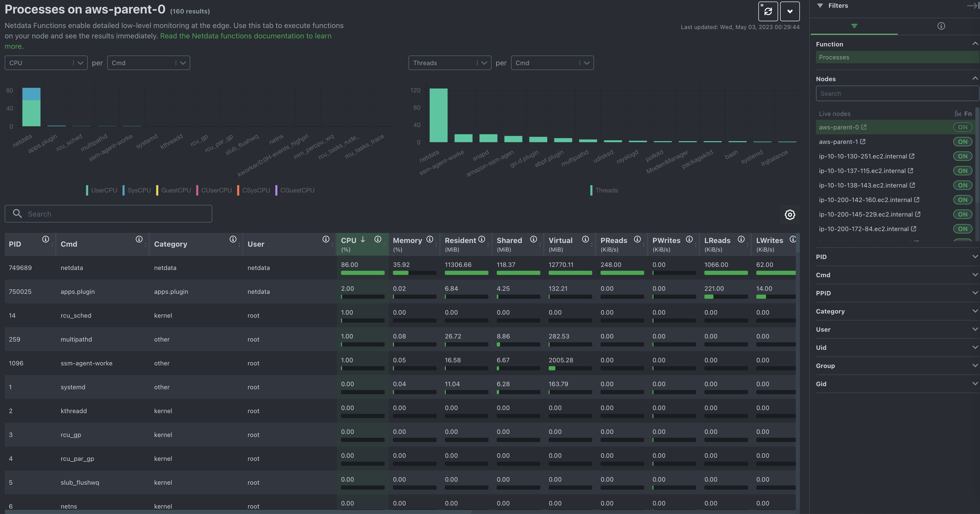The image size is (980, 514).
Task: Click the info tab icon in Filters panel
Action: coord(941,26)
